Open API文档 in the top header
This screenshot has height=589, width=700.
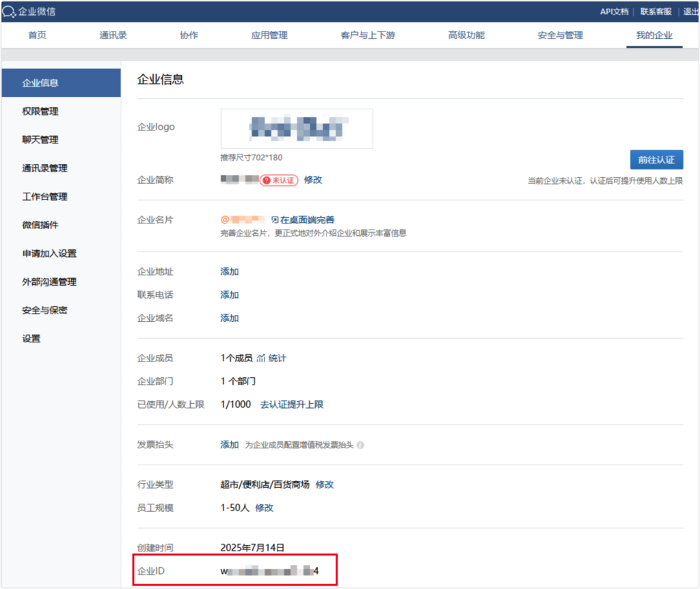(x=614, y=12)
